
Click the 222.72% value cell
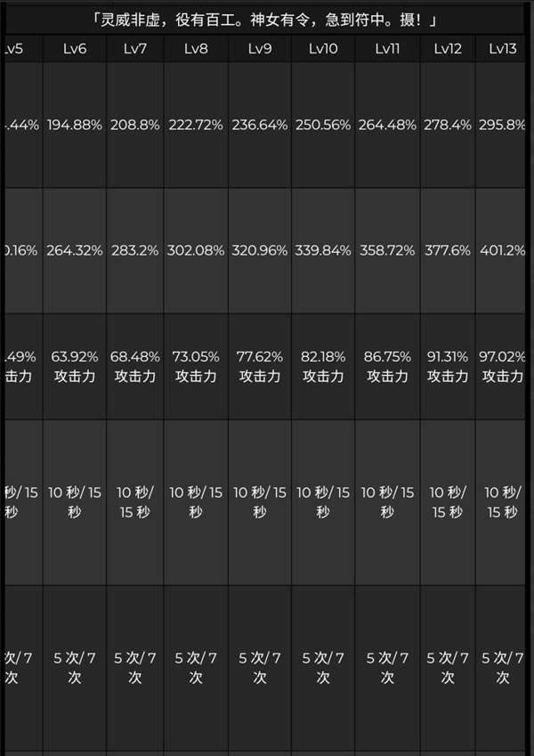[x=196, y=126]
